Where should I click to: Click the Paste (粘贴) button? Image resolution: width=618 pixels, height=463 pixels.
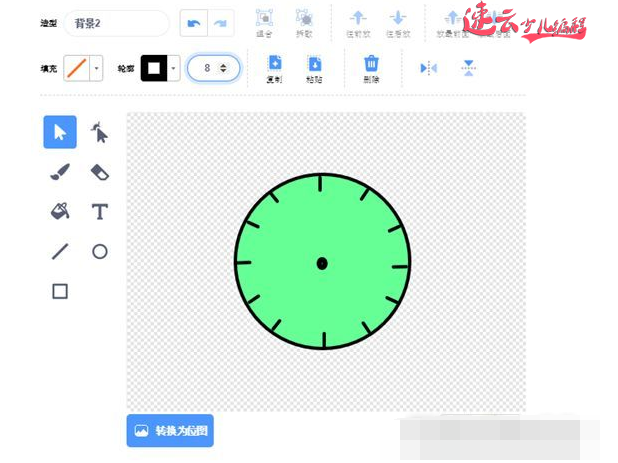pos(314,68)
